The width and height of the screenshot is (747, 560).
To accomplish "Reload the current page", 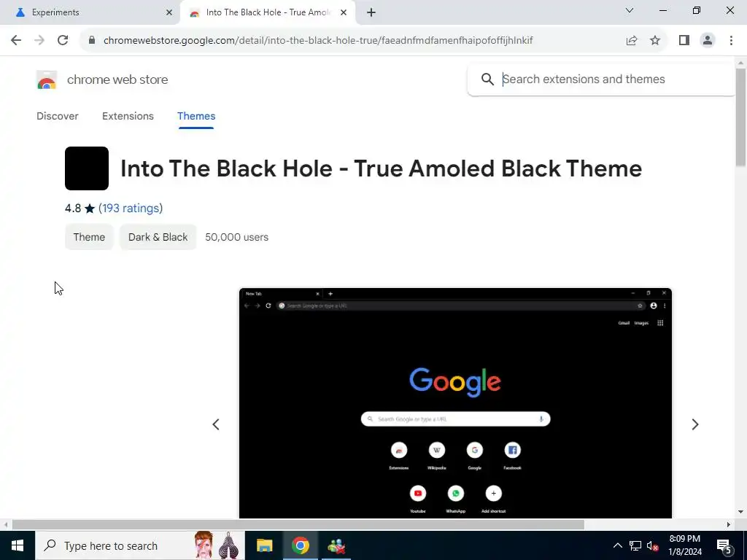I will click(x=63, y=40).
